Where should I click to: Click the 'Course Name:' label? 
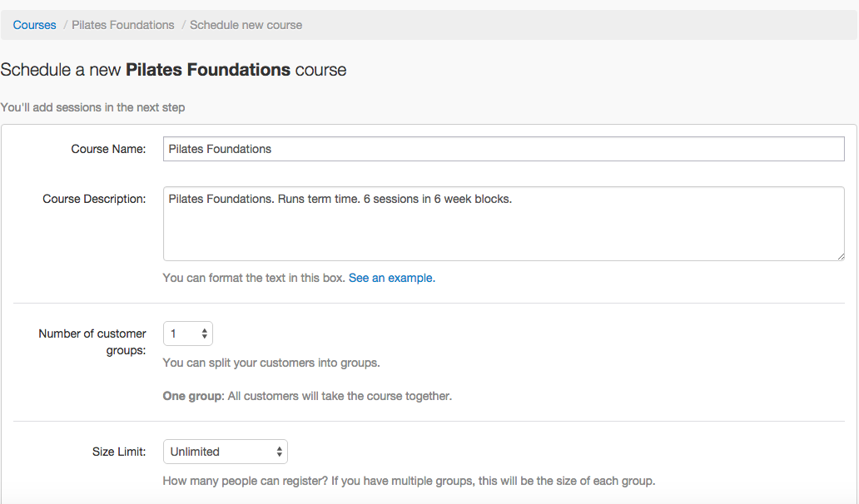click(108, 149)
